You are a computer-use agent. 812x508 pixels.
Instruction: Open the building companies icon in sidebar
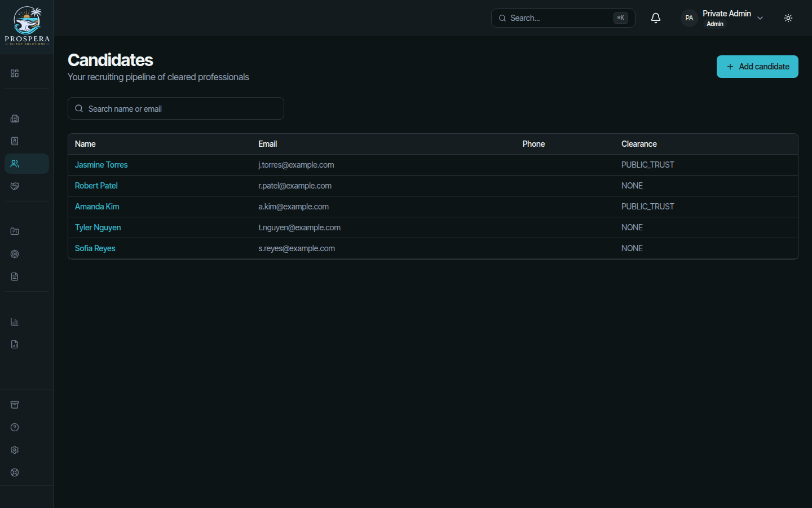pos(15,119)
